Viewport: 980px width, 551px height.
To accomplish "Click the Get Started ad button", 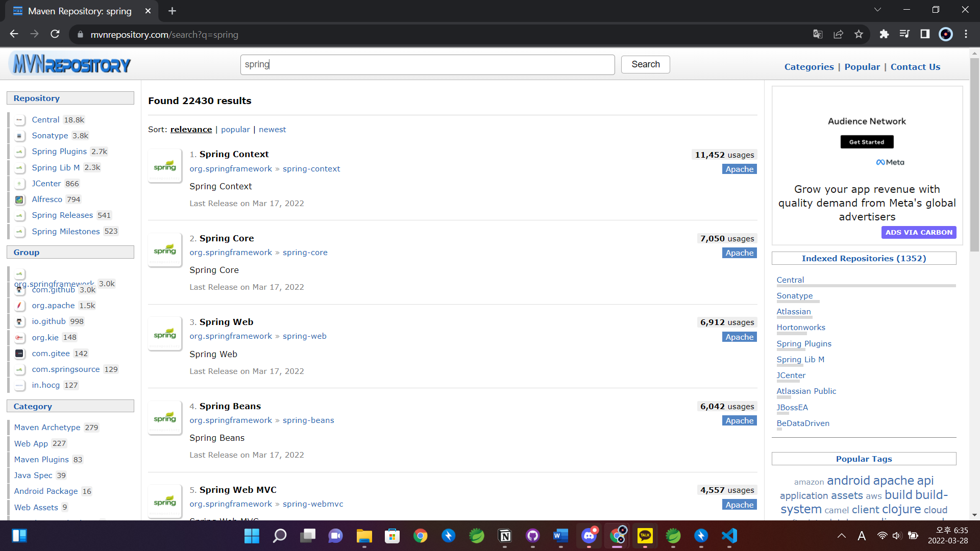I will 867,142.
